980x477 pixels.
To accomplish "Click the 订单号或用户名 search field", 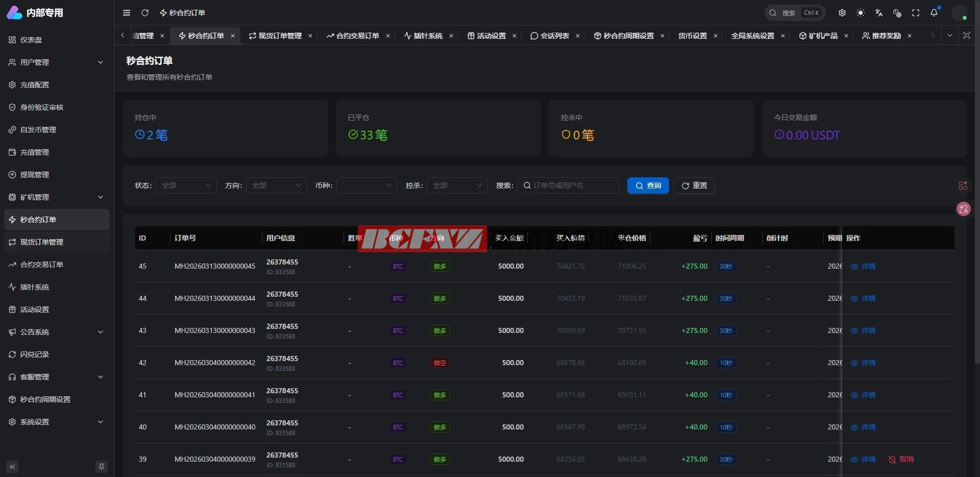I will tap(572, 185).
